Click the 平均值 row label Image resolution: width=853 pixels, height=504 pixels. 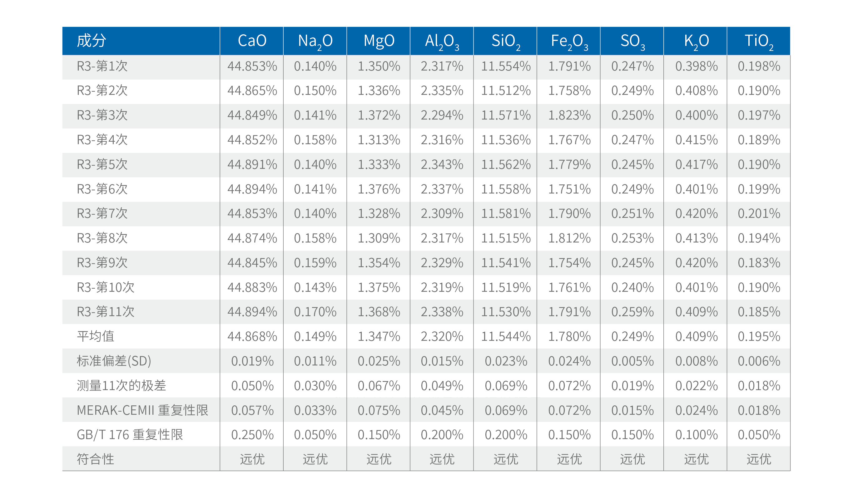(96, 336)
